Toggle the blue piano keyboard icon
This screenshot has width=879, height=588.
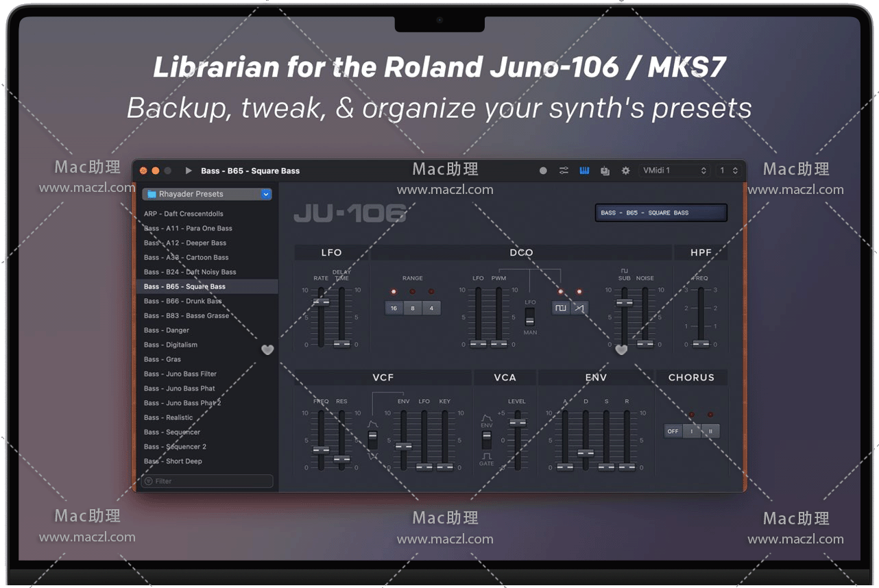[x=584, y=171]
